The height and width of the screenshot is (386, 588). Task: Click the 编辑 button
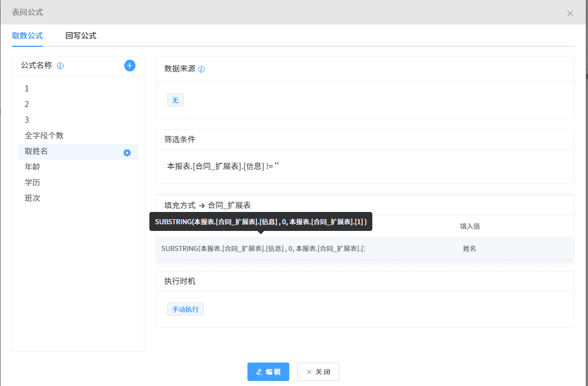(x=268, y=371)
